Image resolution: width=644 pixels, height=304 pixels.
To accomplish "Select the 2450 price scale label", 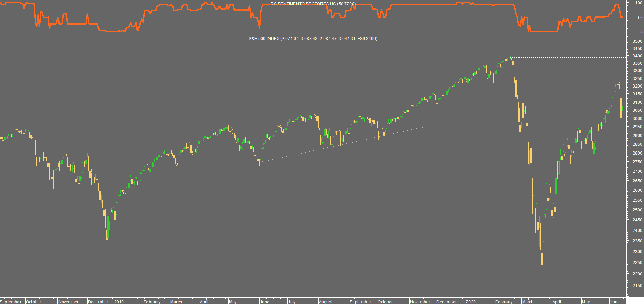I will tap(637, 220).
